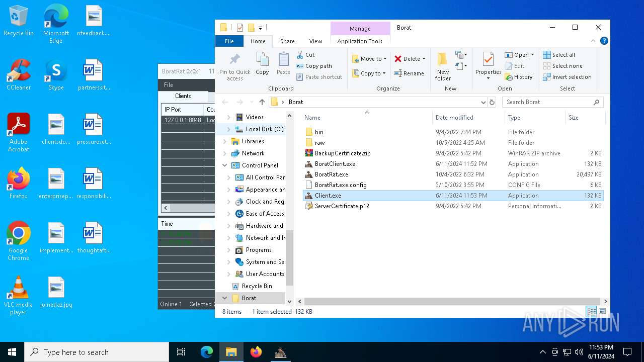Go up one folder level arrow
644x362 pixels.
pyautogui.click(x=262, y=102)
